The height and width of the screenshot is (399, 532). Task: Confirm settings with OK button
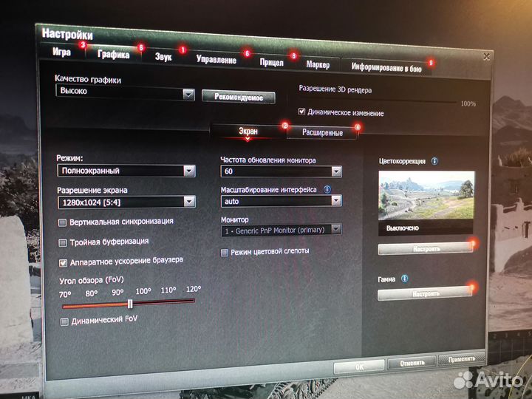tap(359, 366)
